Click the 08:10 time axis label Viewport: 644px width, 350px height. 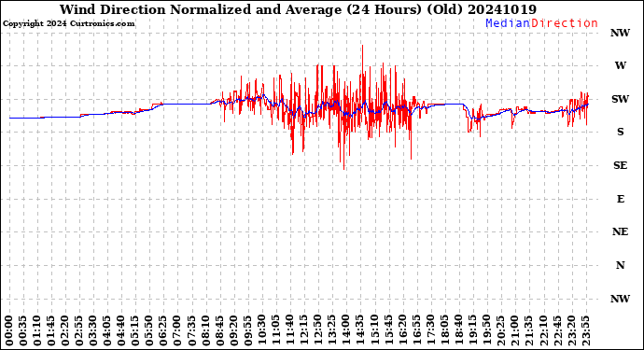(x=205, y=331)
